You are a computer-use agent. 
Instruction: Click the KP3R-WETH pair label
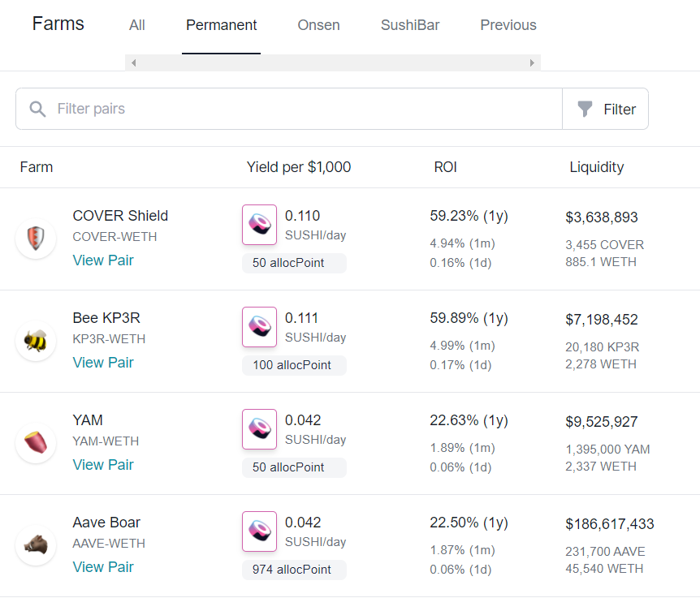point(109,339)
